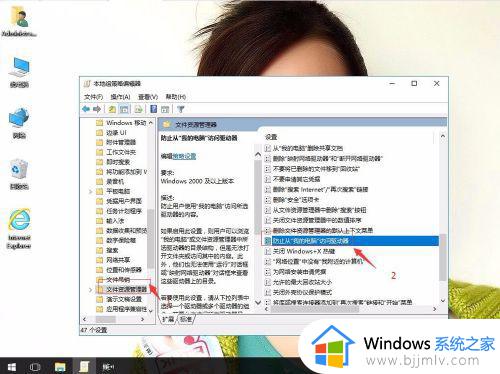Select the 应用程序兼容性 tree folder
500x374 pixels.
[x=126, y=309]
